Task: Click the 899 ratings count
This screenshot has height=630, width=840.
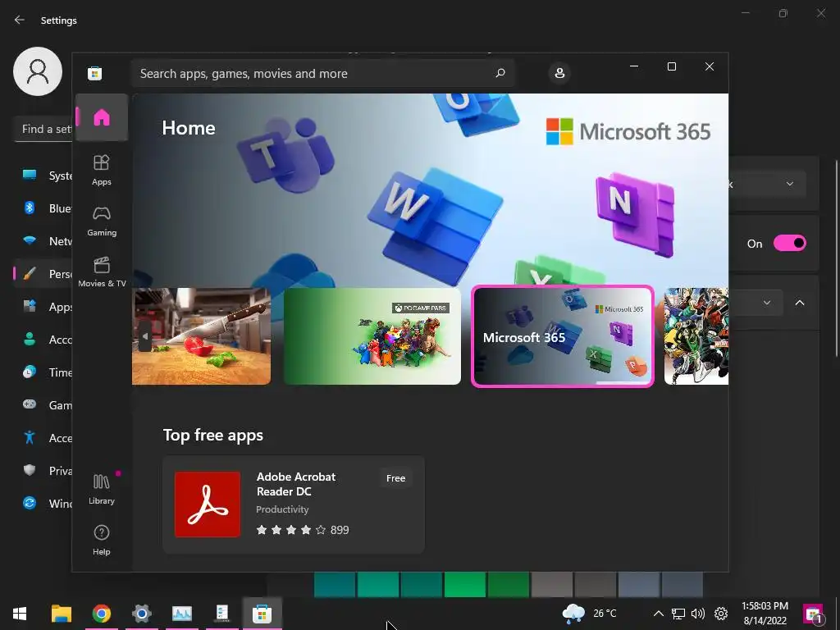Action: pos(340,530)
